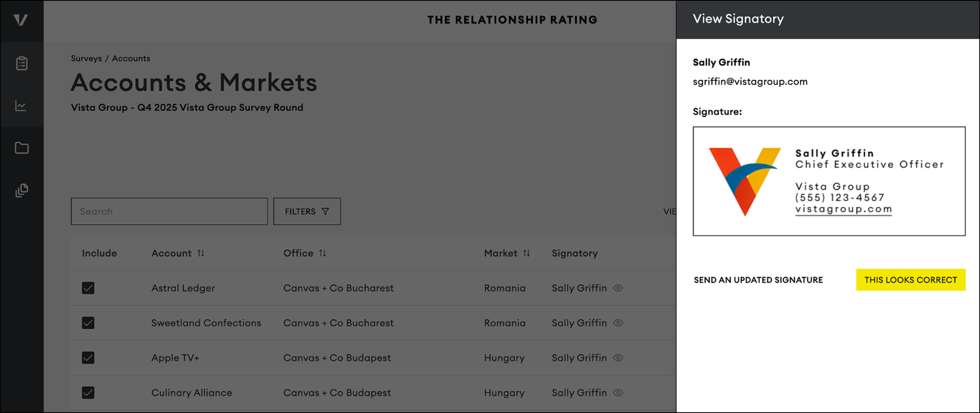
Task: Sort by Office column arrows
Action: pyautogui.click(x=322, y=253)
